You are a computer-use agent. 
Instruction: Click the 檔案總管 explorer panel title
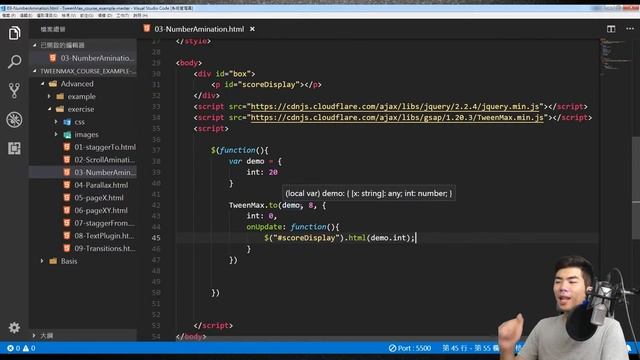pos(53,29)
